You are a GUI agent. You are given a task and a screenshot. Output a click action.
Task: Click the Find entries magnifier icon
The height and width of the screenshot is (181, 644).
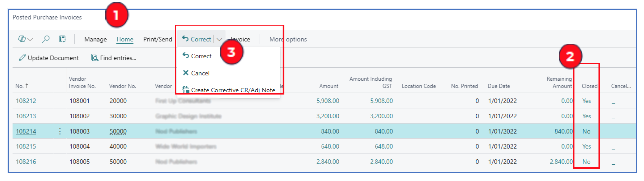(95, 58)
